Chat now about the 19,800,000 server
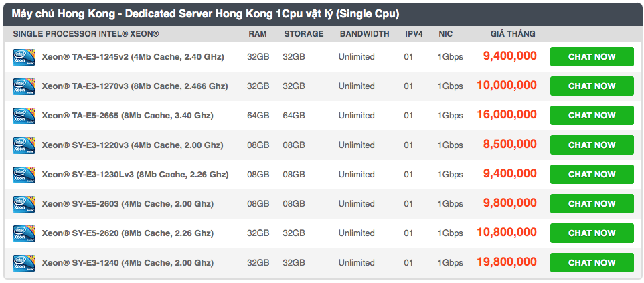Image resolution: width=644 pixels, height=283 pixels. (592, 263)
